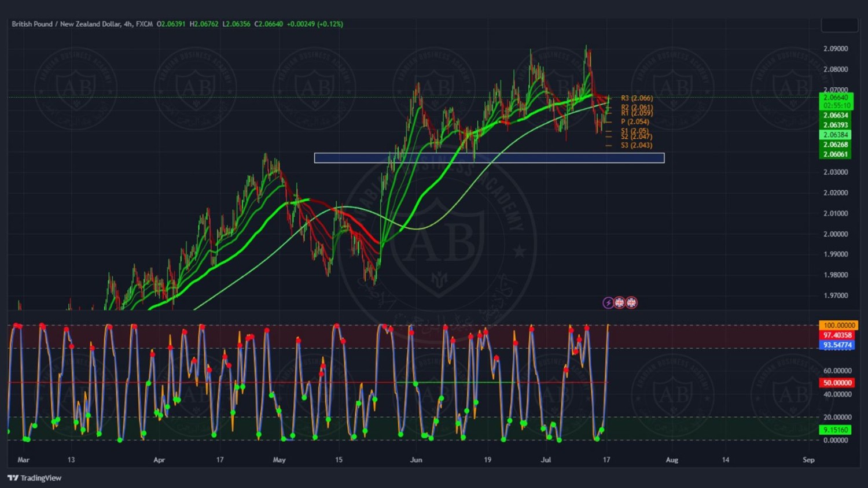The height and width of the screenshot is (488, 868).
Task: Select the red 50.00000 midline label
Action: (837, 383)
